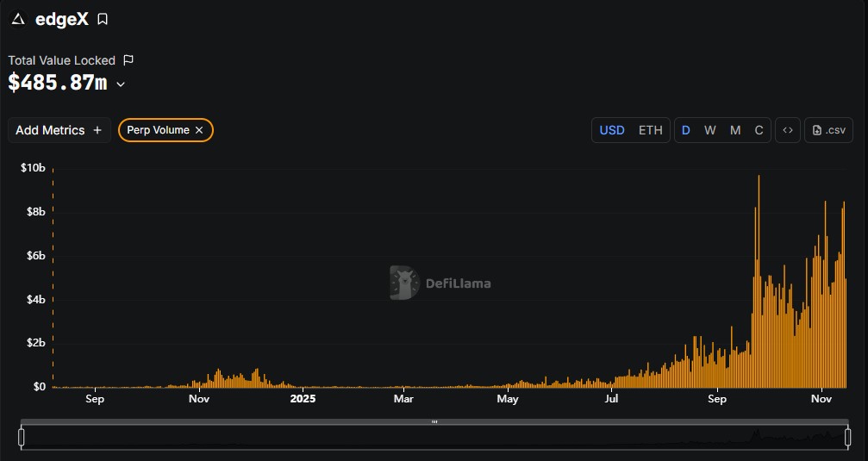
Task: Switch chart denomination to ETH
Action: click(x=651, y=130)
